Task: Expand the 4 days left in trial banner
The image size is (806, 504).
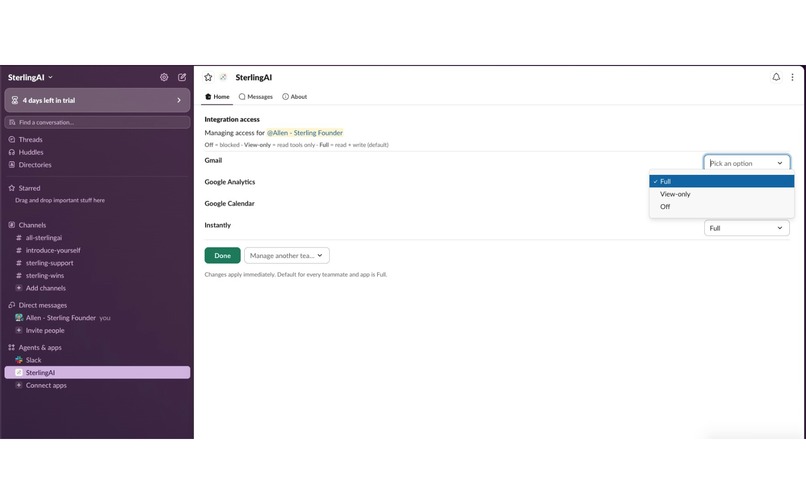Action: pyautogui.click(x=97, y=100)
